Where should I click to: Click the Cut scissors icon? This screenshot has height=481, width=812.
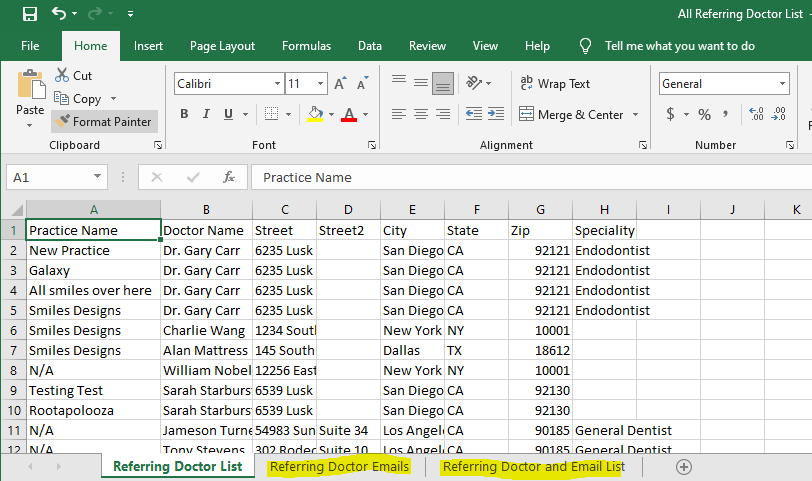point(62,75)
